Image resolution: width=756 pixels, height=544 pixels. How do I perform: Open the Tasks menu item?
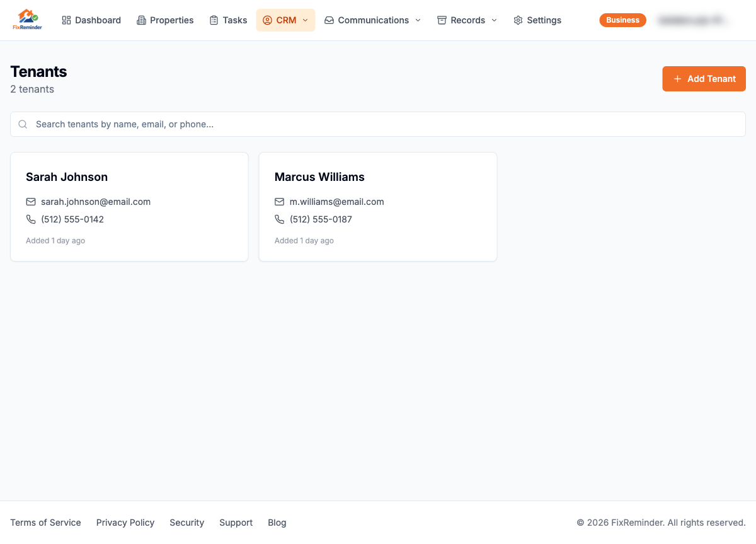point(228,20)
